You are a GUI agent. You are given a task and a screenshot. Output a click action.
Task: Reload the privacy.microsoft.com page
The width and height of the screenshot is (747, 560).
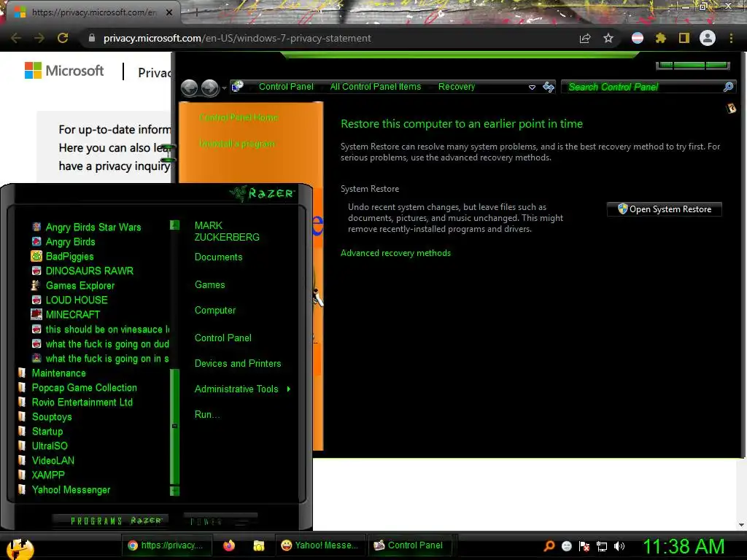63,38
